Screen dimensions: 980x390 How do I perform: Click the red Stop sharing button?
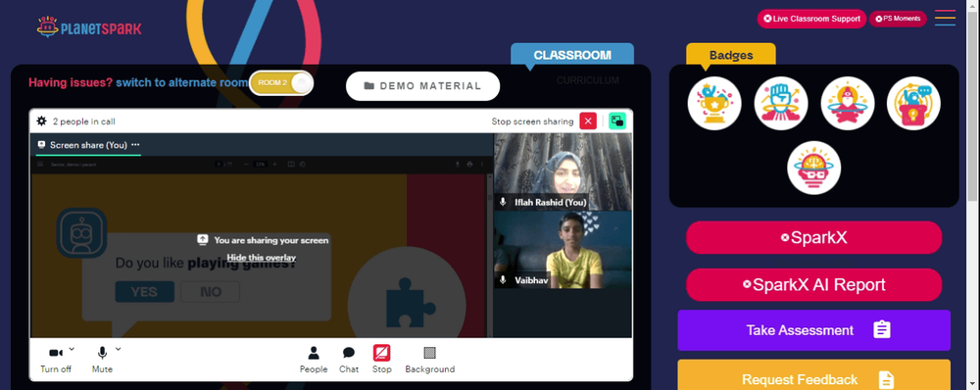point(382,361)
